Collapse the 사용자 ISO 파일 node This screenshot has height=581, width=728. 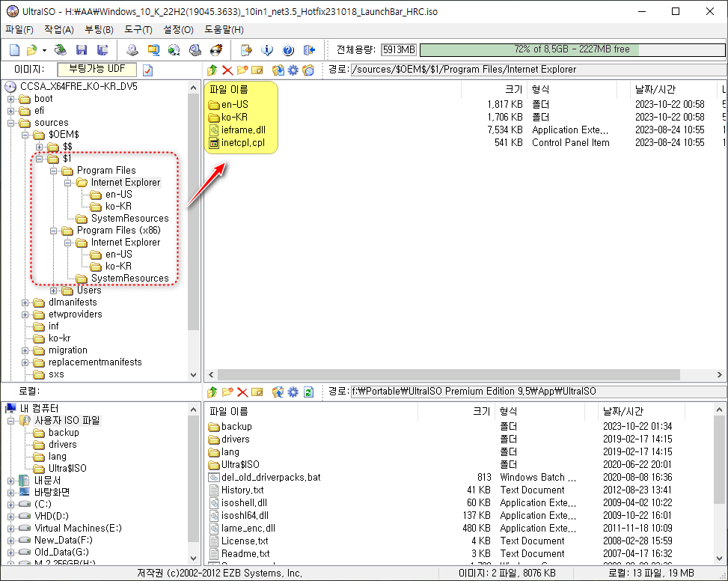point(10,422)
